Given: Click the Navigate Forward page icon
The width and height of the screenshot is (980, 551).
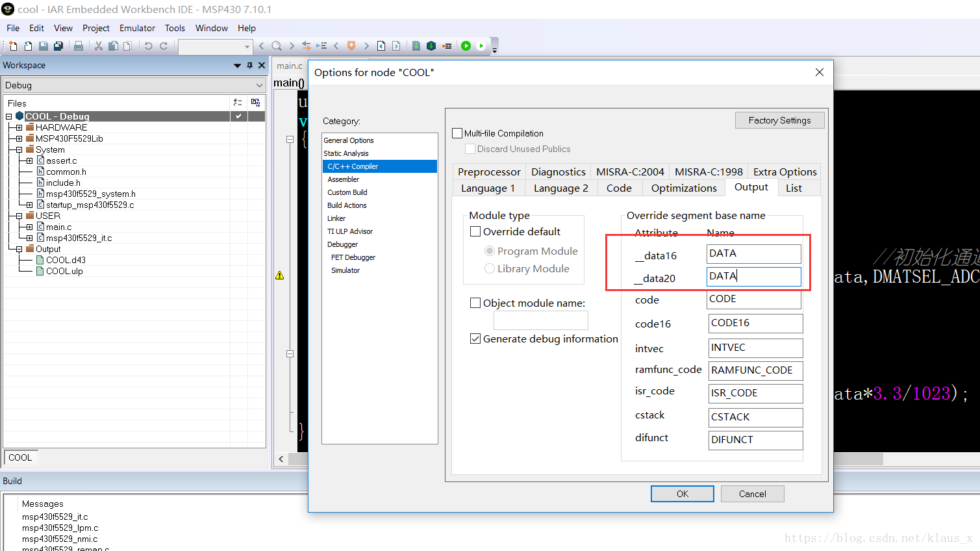Looking at the screenshot, I should pos(396,46).
